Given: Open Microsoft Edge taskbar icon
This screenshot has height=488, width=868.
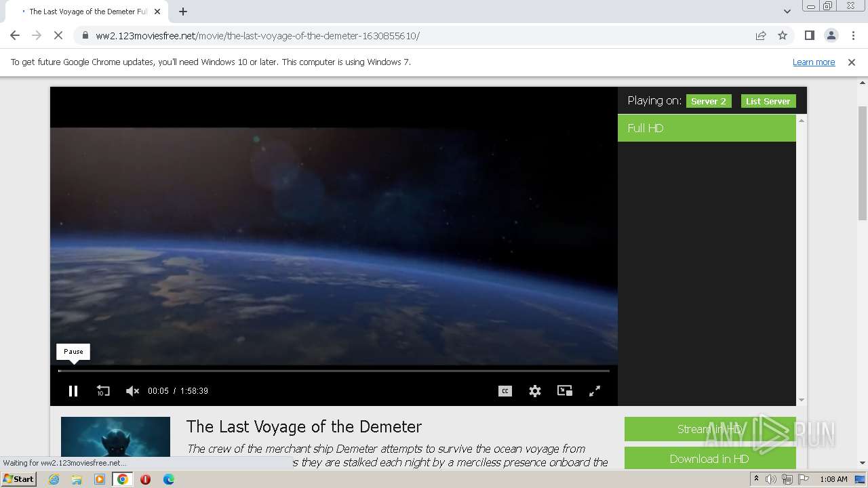Looking at the screenshot, I should point(169,479).
